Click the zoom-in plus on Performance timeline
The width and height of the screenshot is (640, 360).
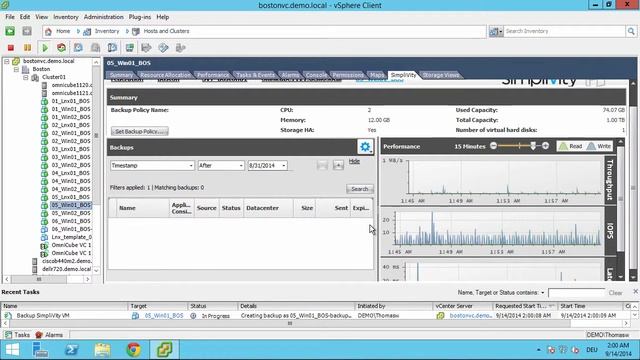(x=545, y=146)
